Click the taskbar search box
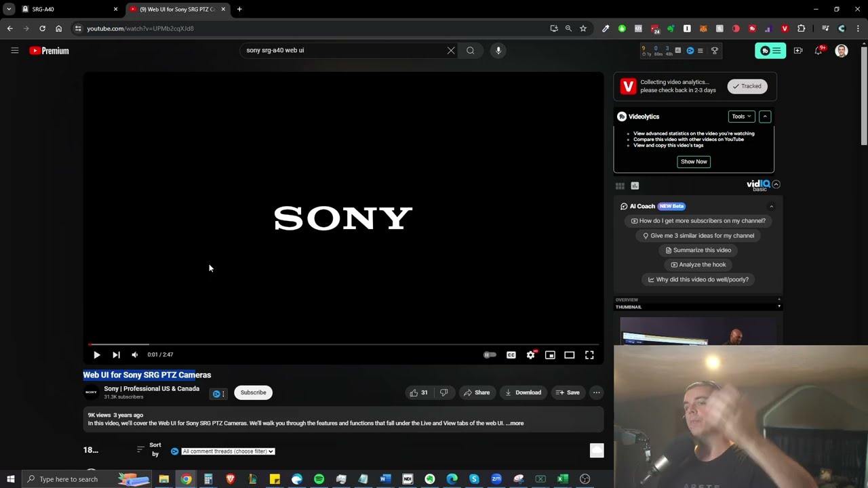This screenshot has height=488, width=868. click(x=87, y=479)
